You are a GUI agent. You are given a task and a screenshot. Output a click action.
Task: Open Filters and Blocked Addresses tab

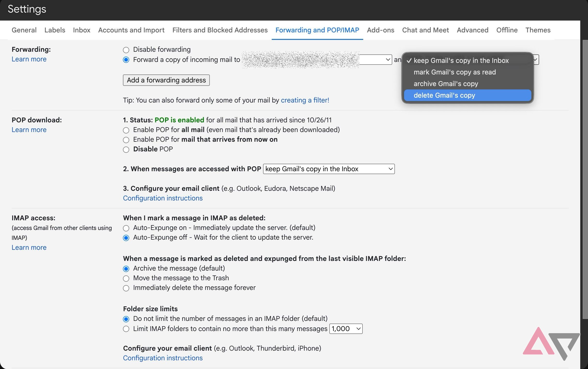coord(220,30)
